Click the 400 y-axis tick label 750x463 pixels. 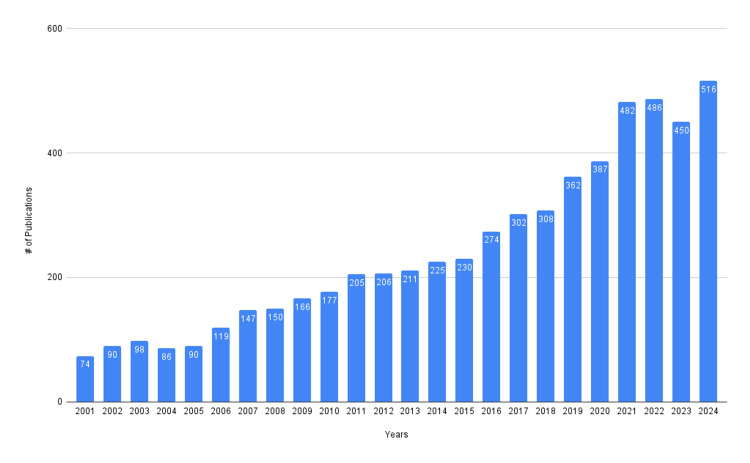[x=55, y=153]
